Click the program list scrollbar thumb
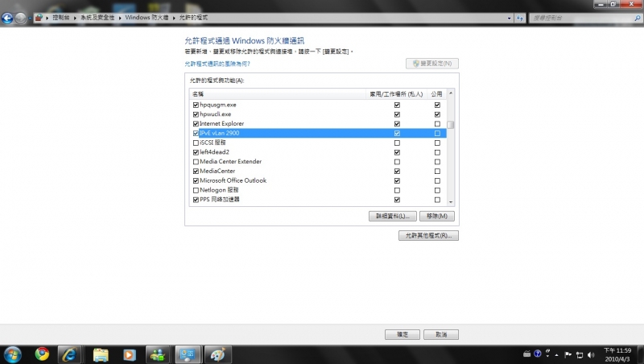Screen dimensions: 644x364 (x=451, y=125)
